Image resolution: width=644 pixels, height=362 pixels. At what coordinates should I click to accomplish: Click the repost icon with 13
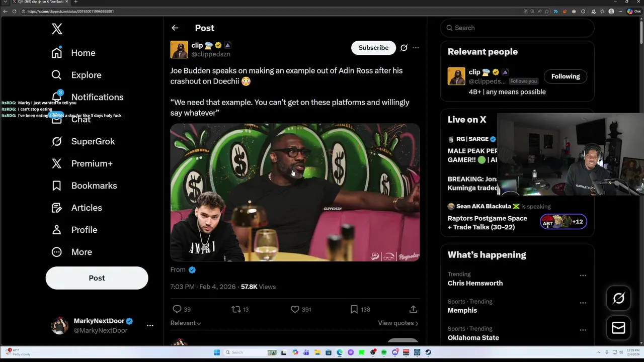tap(236, 309)
